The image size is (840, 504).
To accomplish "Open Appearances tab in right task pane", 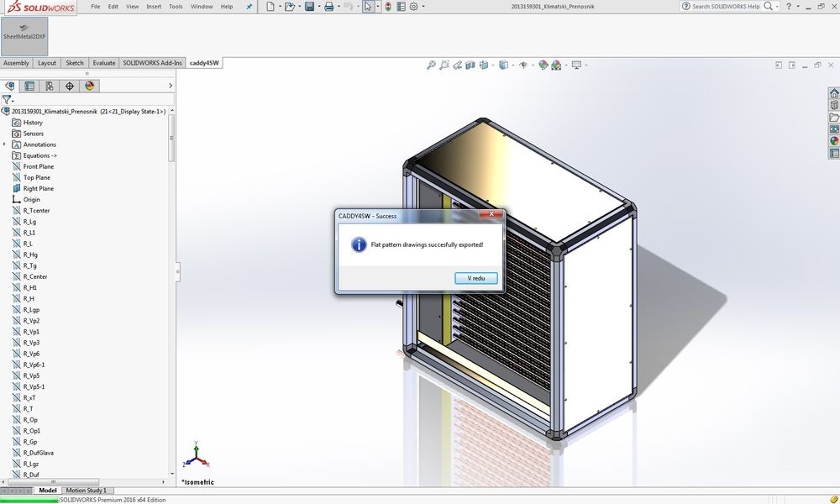I will click(834, 141).
